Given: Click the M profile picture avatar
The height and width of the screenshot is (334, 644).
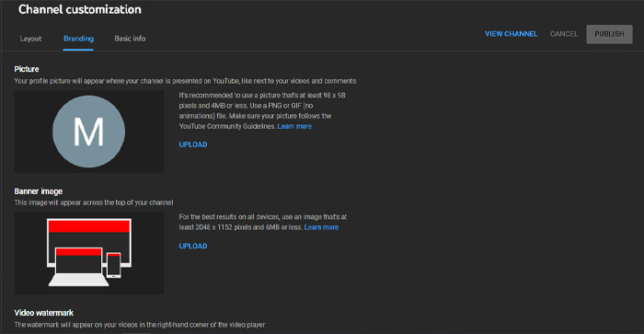Looking at the screenshot, I should coord(88,132).
